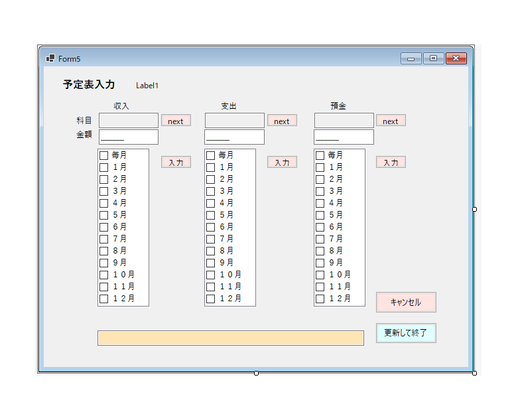
Task: Click the キャンセル button
Action: click(405, 302)
